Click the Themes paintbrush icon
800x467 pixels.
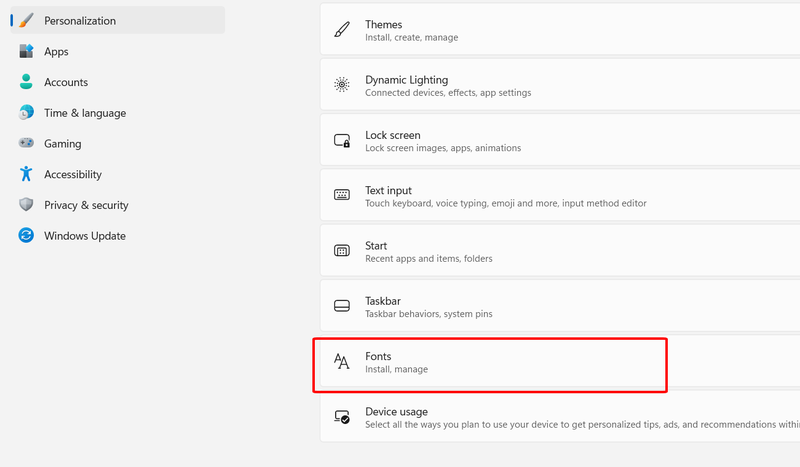coord(342,31)
